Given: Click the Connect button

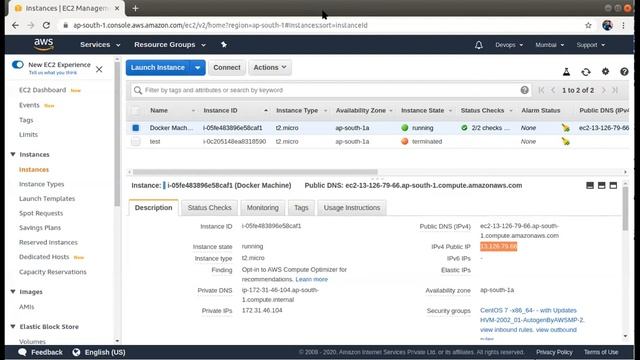Looking at the screenshot, I should [227, 68].
